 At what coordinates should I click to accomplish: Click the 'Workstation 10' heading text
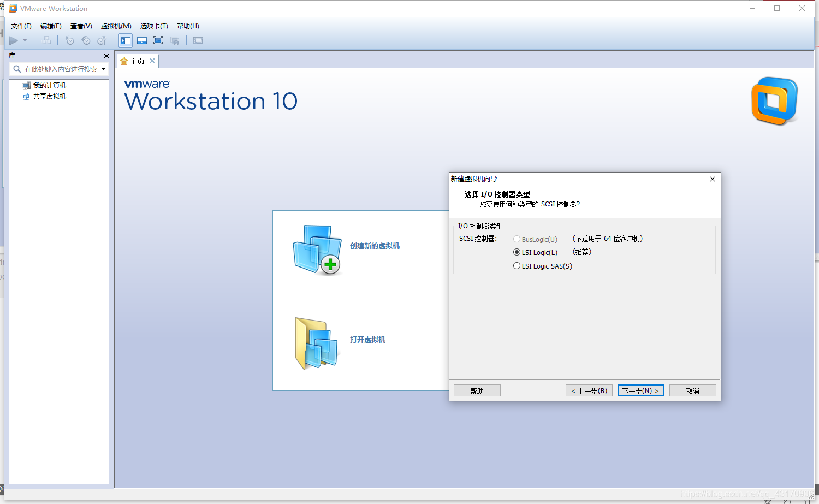tap(211, 102)
